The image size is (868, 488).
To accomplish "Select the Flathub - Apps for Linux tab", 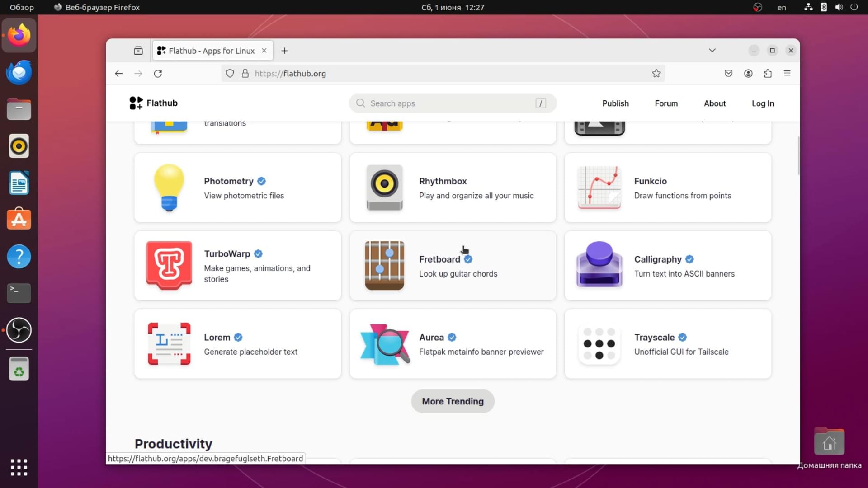I will (212, 51).
